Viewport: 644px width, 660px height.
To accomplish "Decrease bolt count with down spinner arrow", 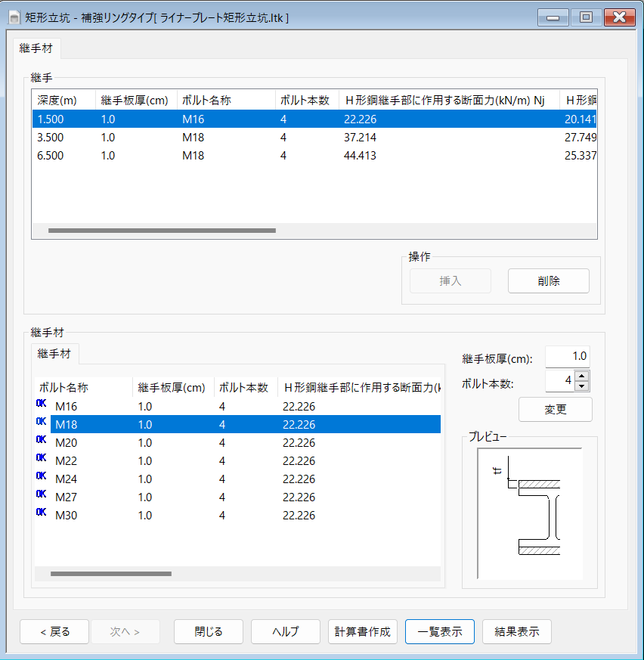I will click(581, 386).
